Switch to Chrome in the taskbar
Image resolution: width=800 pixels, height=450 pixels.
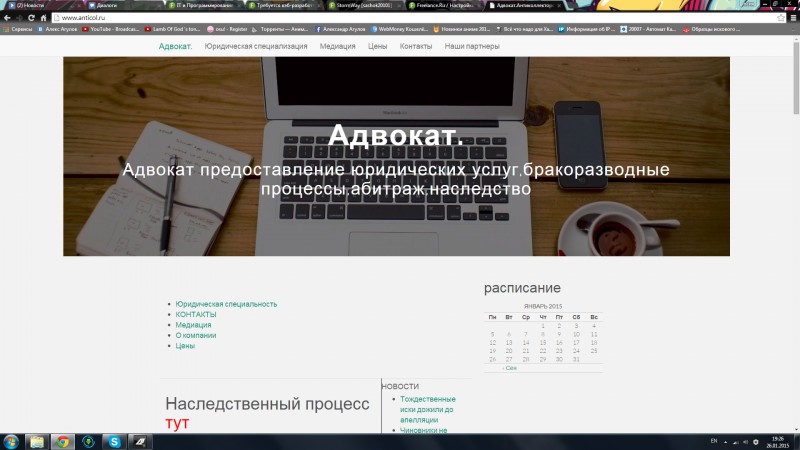(x=62, y=442)
